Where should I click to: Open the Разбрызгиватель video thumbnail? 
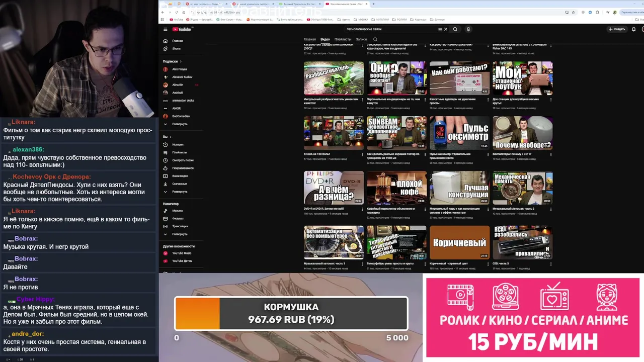tap(334, 78)
